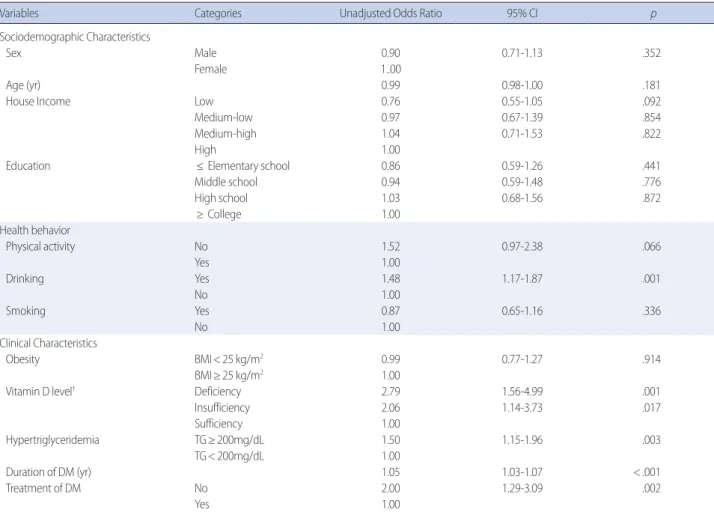714x515 pixels.
Task: Click the odds ratio '0.76' for Low income
Action: click(391, 101)
